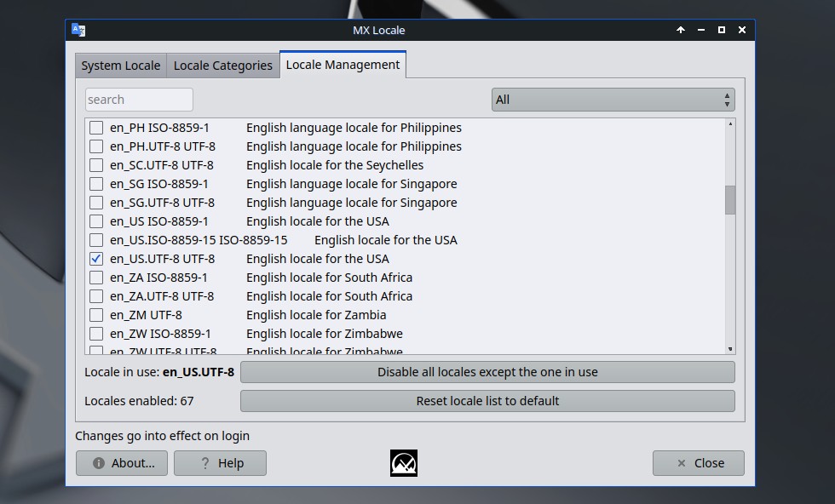The image size is (835, 504).
Task: Click 'English language locale for Philippines' on en_PH.UTF-8 row
Action: (354, 146)
